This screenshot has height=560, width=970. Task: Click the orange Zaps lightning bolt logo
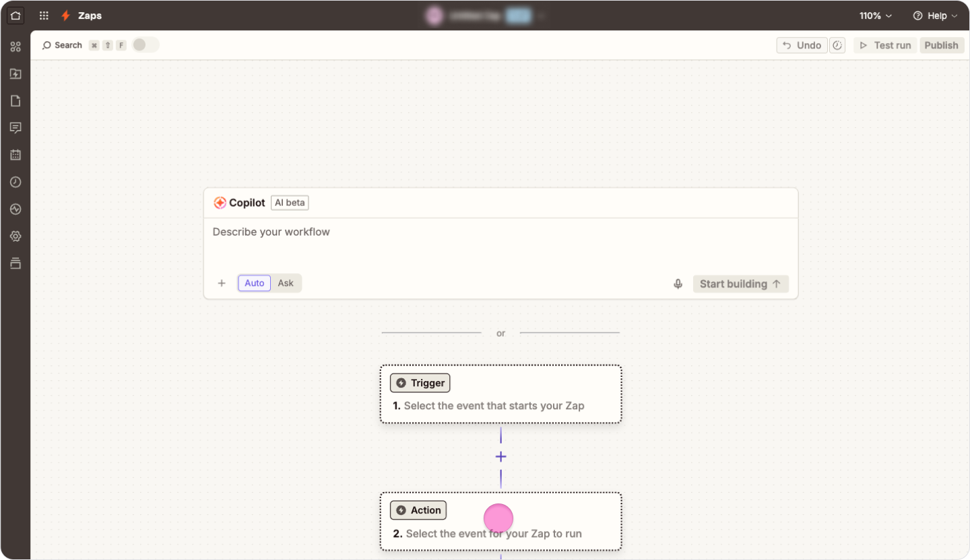[65, 15]
